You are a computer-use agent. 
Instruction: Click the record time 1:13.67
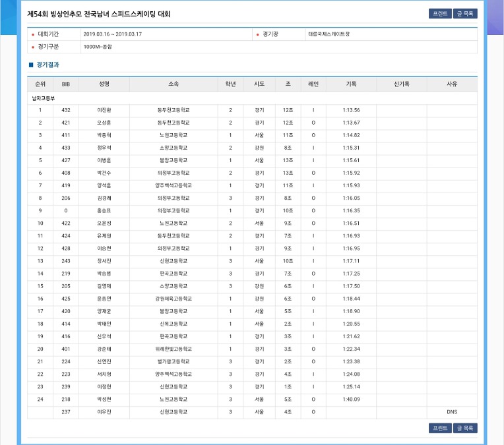(351, 123)
